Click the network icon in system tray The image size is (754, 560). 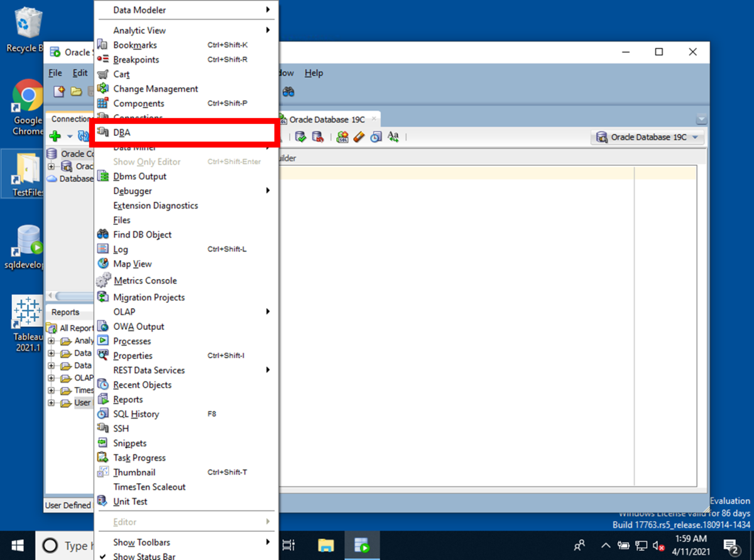(641, 546)
